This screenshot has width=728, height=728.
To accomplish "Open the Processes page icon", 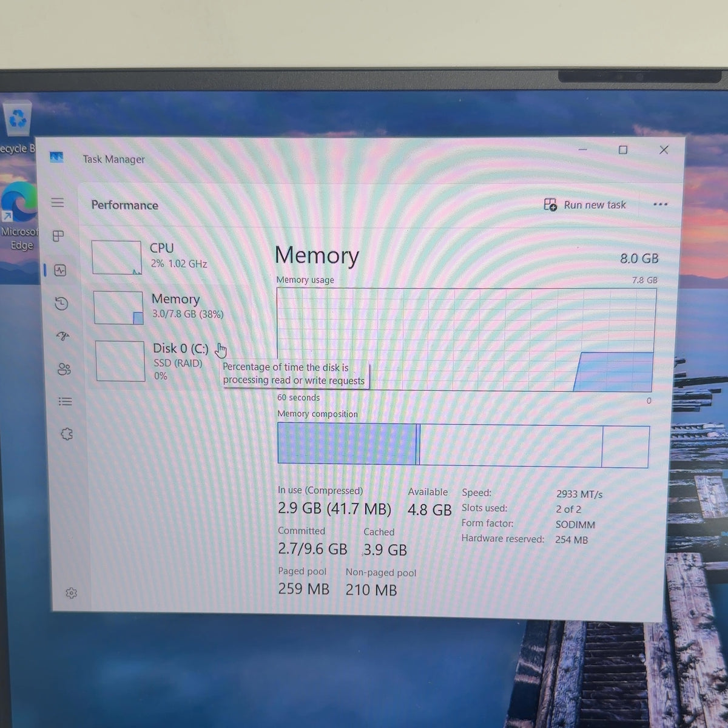I will coord(58,236).
